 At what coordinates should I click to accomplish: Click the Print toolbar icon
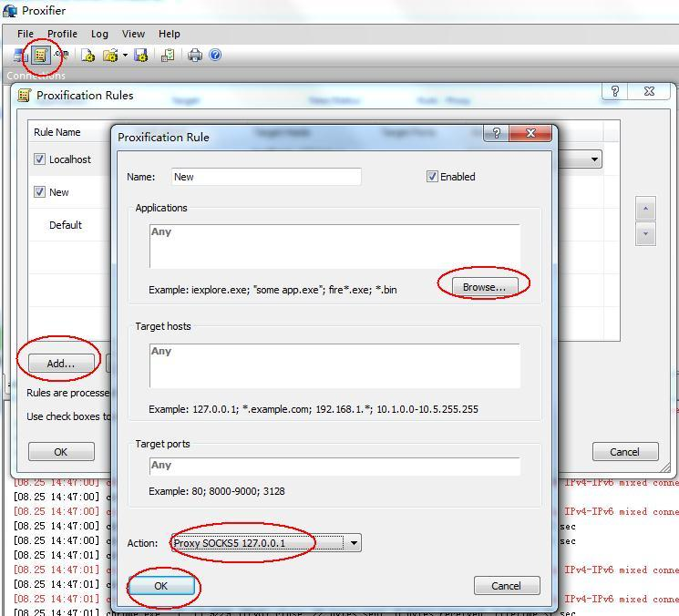point(195,56)
